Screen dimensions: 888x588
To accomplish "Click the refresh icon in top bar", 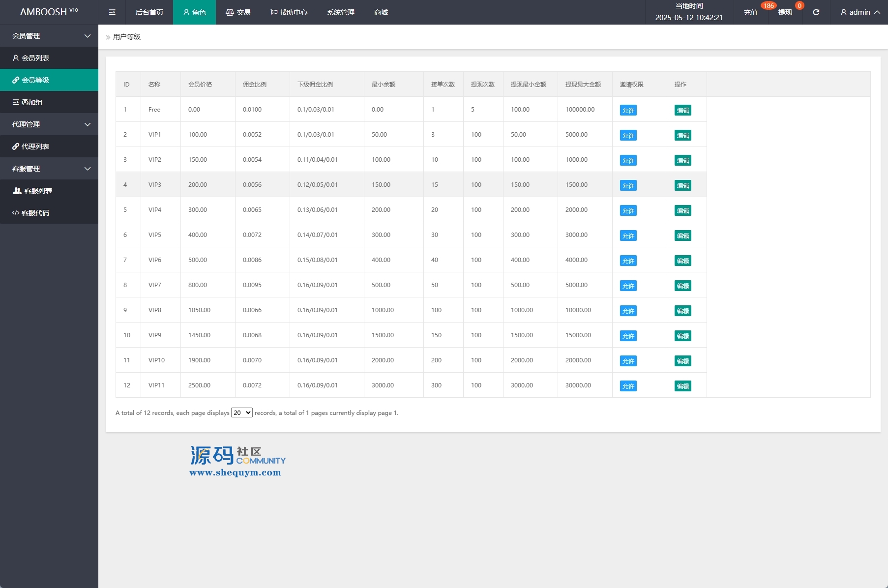I will 816,12.
